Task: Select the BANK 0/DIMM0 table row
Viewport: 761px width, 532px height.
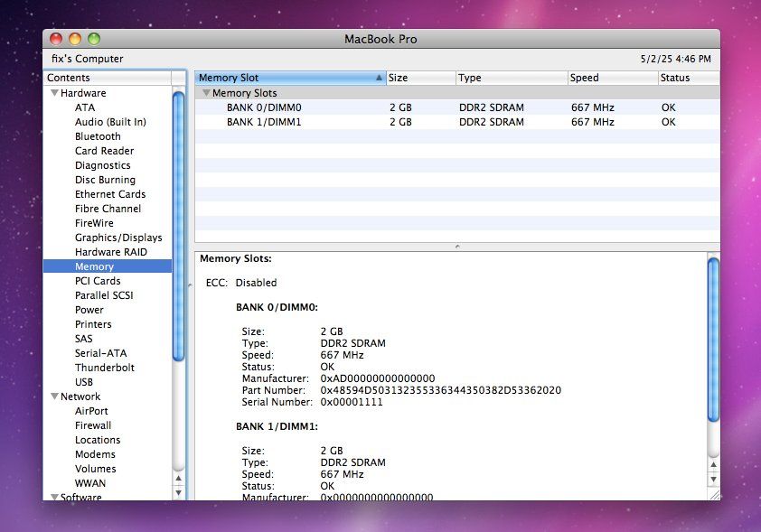Action: click(457, 107)
